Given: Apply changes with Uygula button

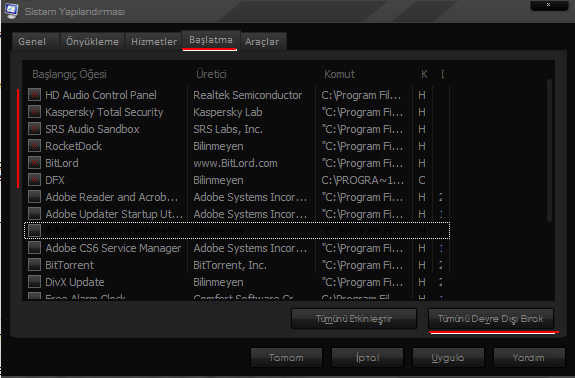Looking at the screenshot, I should tap(448, 357).
